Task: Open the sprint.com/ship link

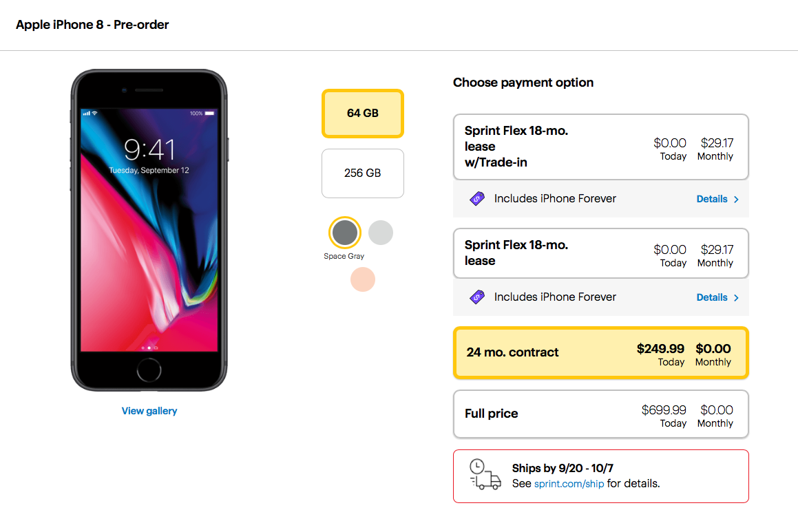Action: click(569, 484)
